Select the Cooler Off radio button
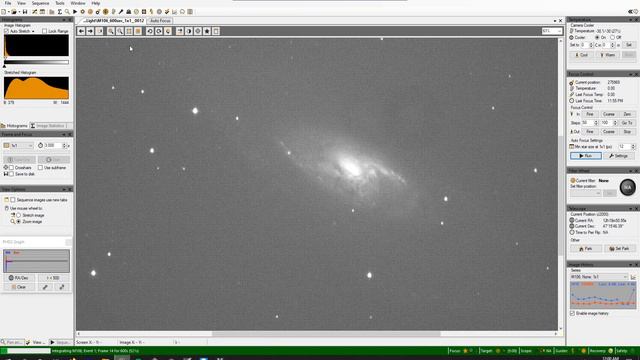 (x=612, y=38)
